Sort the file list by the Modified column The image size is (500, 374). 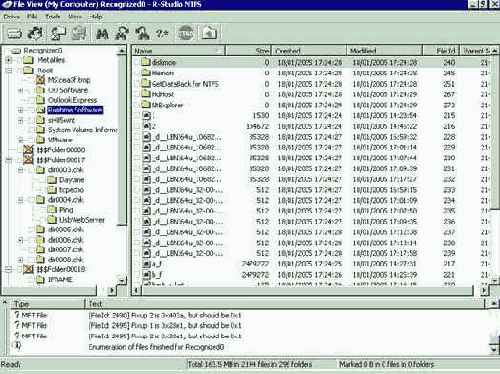tap(384, 51)
